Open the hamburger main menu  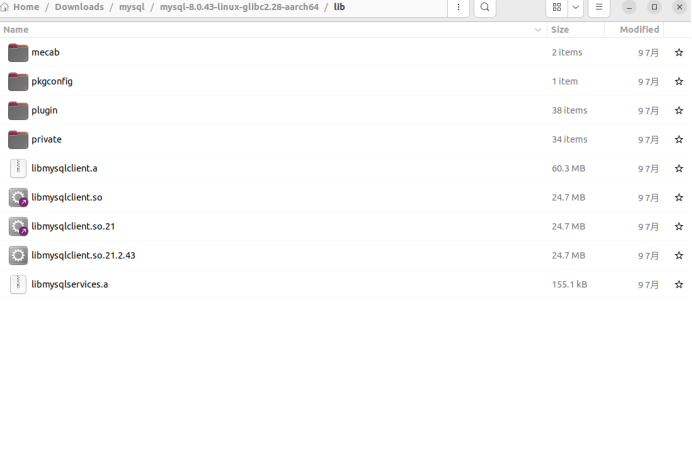599,7
